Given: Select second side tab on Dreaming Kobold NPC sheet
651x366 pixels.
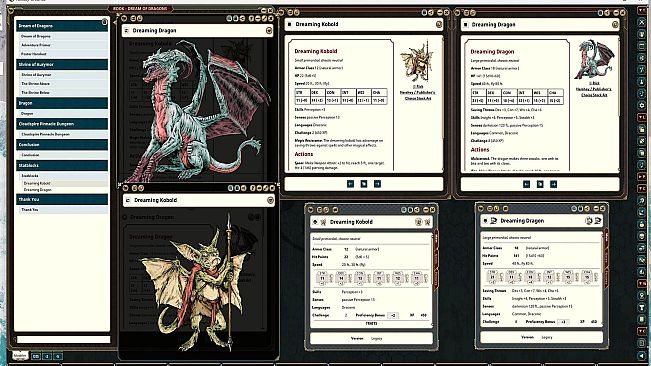Looking at the screenshot, I should click(x=436, y=259).
